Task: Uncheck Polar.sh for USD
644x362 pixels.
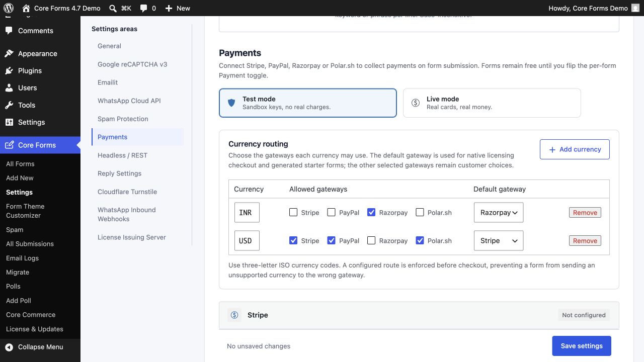Action: [420, 240]
